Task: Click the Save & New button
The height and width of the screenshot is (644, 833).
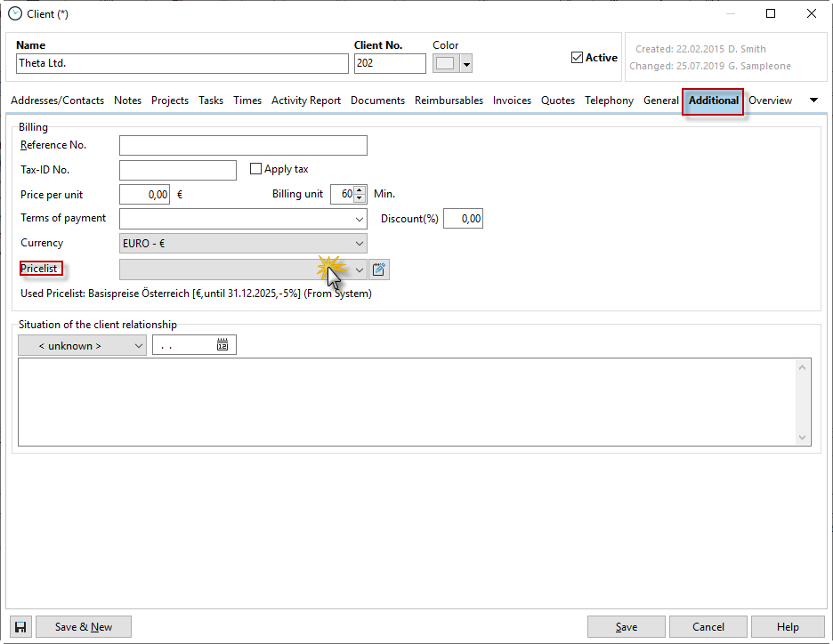Action: click(x=84, y=627)
